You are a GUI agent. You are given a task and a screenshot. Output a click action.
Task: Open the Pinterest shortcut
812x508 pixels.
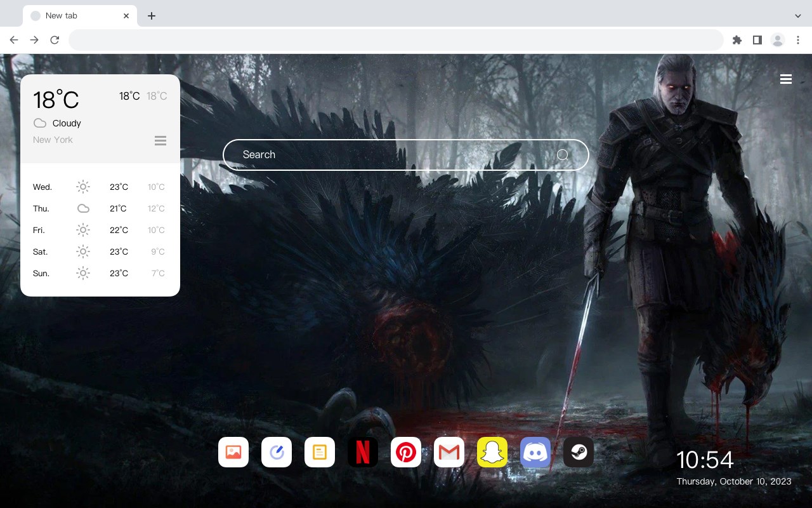406,452
